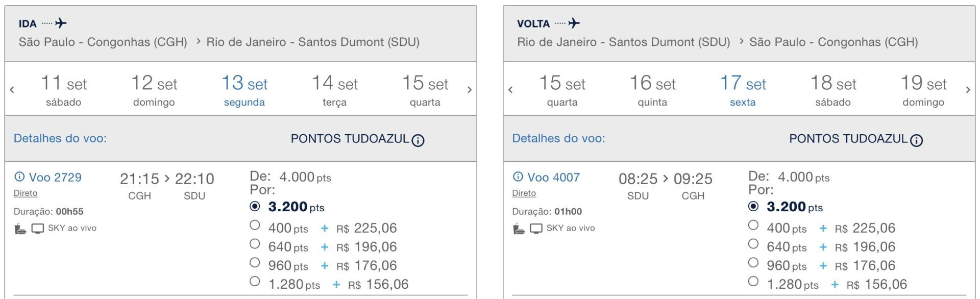Go to previous outbound dates with the left arrow
Image resolution: width=980 pixels, height=299 pixels.
12,90
